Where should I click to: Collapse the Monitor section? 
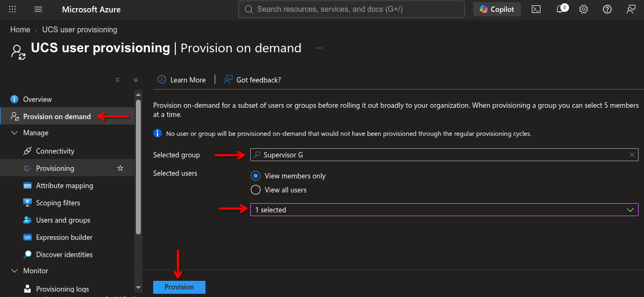pos(15,271)
